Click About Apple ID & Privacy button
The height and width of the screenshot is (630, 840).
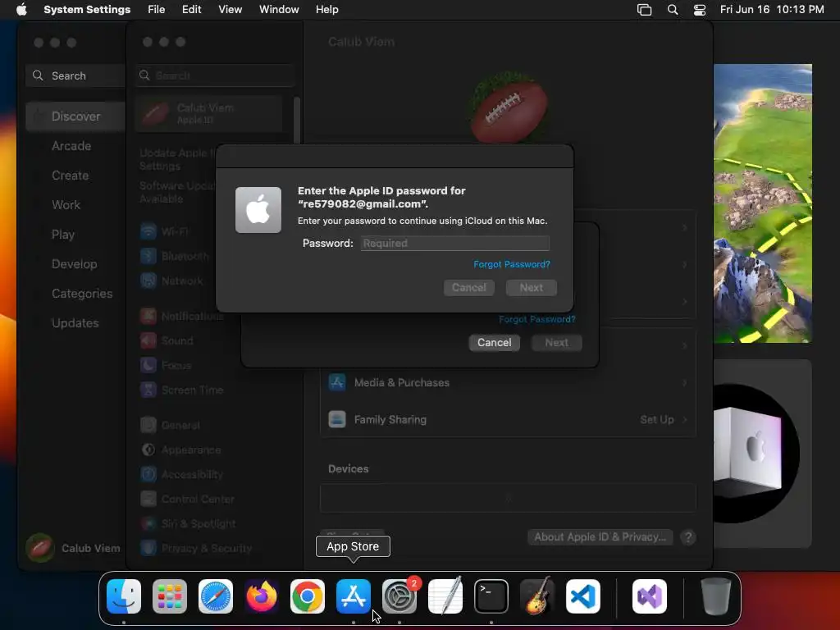(600, 536)
